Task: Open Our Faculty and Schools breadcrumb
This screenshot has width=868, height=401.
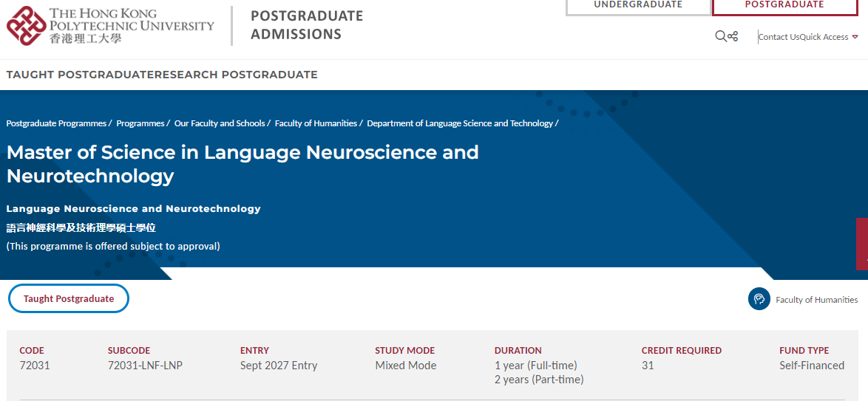Action: pos(220,123)
